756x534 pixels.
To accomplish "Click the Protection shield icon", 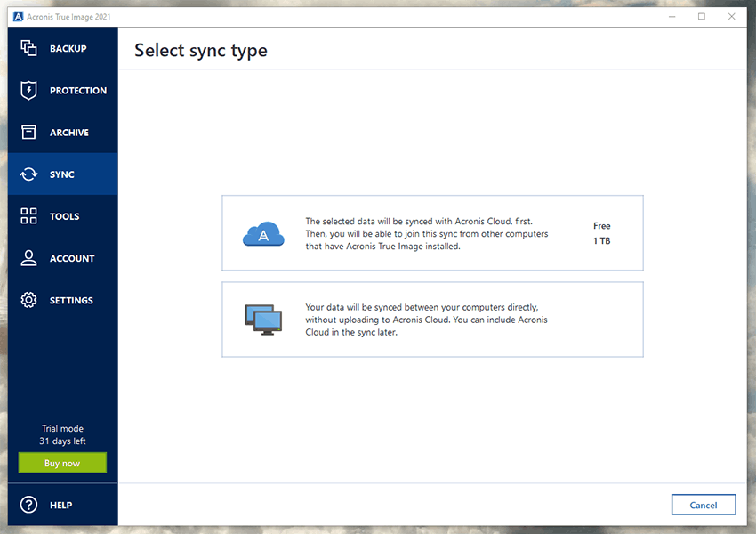I will (x=29, y=90).
